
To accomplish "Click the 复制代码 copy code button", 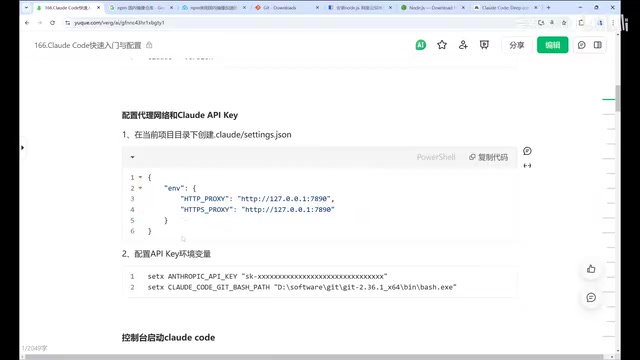I will coord(488,157).
